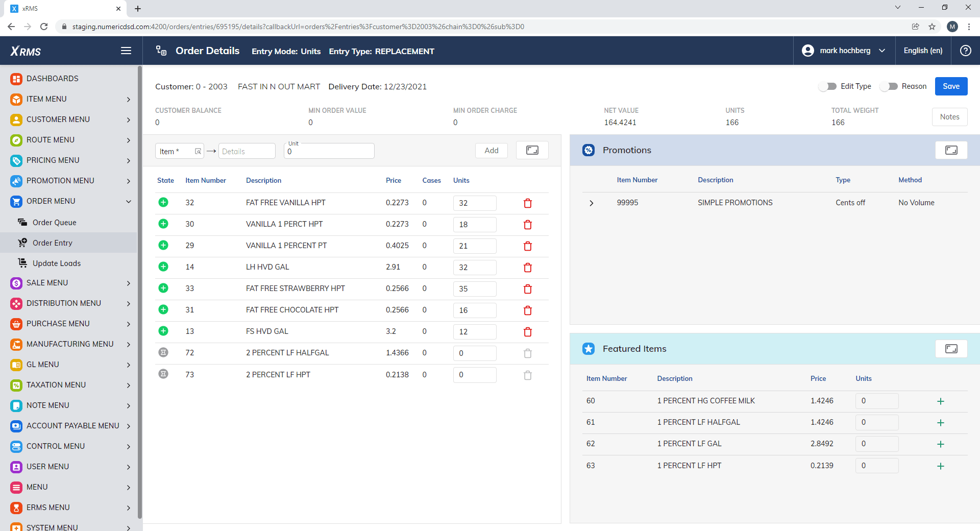This screenshot has height=531, width=980.
Task: Click the green plus state icon for VANILLA 1 PERCT HPT
Action: pos(163,224)
